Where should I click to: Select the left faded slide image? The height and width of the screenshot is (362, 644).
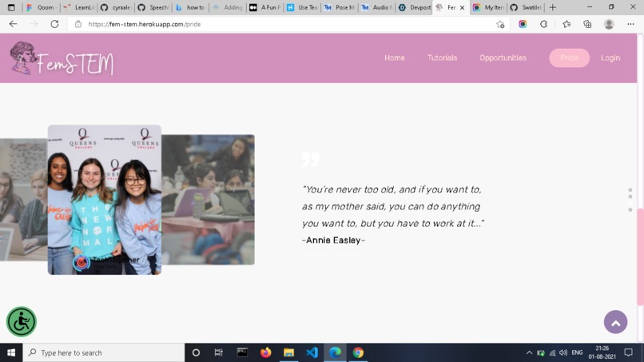[x=24, y=200]
